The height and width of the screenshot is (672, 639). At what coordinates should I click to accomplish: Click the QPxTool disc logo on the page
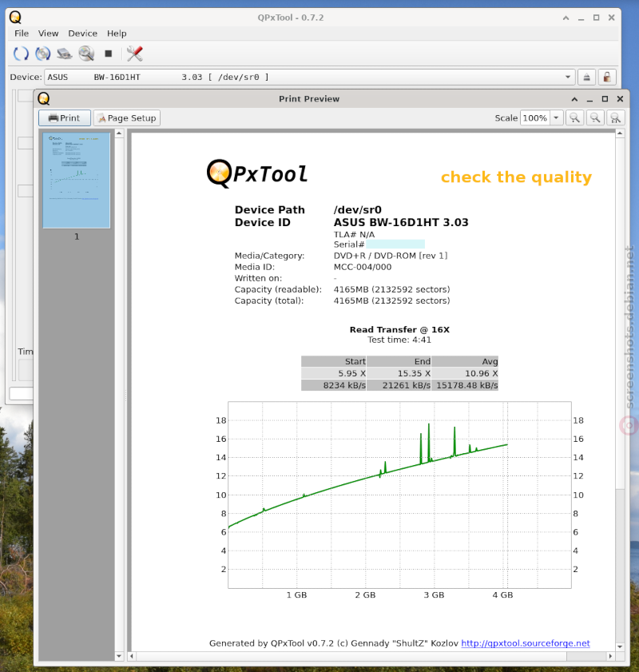(x=220, y=173)
